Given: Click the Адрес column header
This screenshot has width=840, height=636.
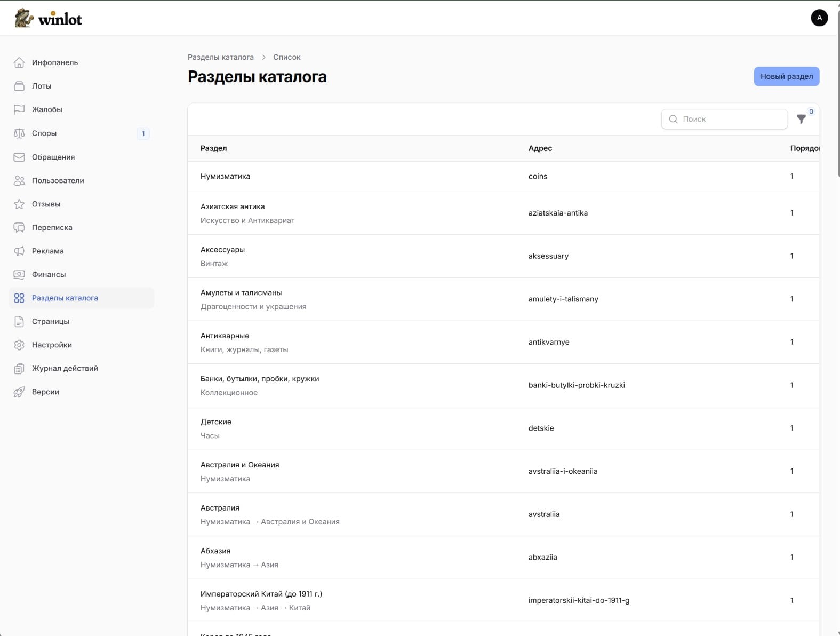Looking at the screenshot, I should (x=540, y=148).
